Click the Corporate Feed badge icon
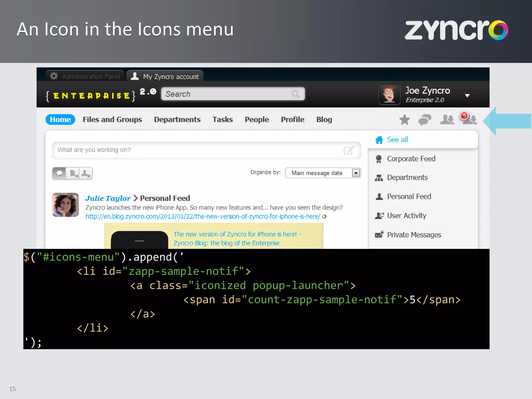The width and height of the screenshot is (532, 399). [x=379, y=159]
